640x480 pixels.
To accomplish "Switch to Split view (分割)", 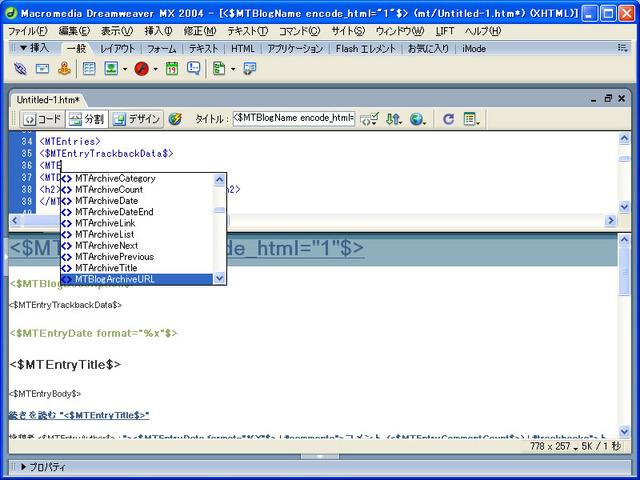I will pyautogui.click(x=87, y=119).
